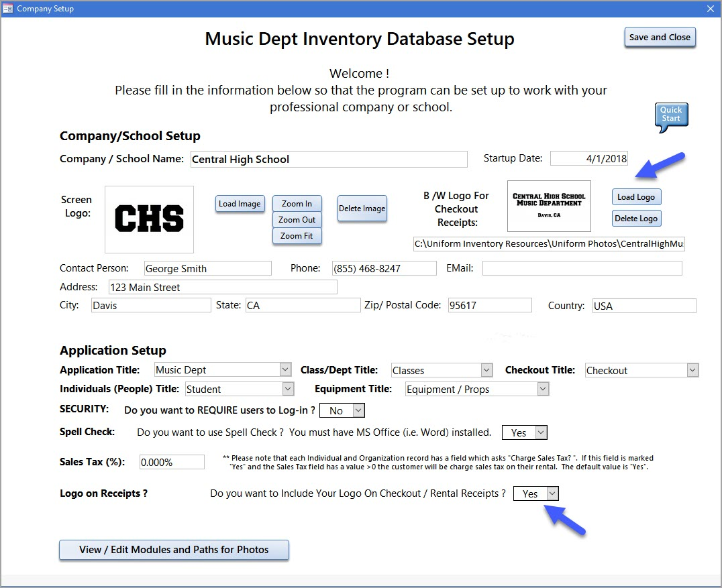
Task: Open View / Edit Modules and Paths
Action: (x=174, y=550)
